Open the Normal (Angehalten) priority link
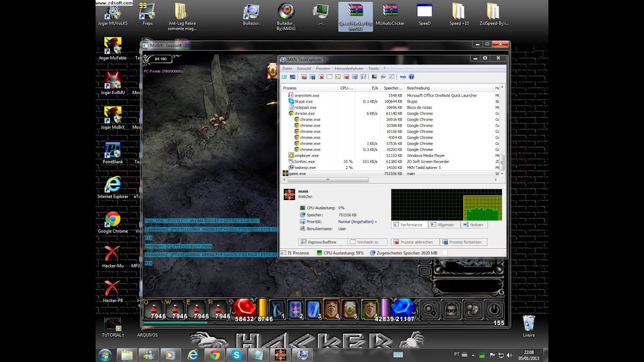644x362 pixels. tap(357, 222)
